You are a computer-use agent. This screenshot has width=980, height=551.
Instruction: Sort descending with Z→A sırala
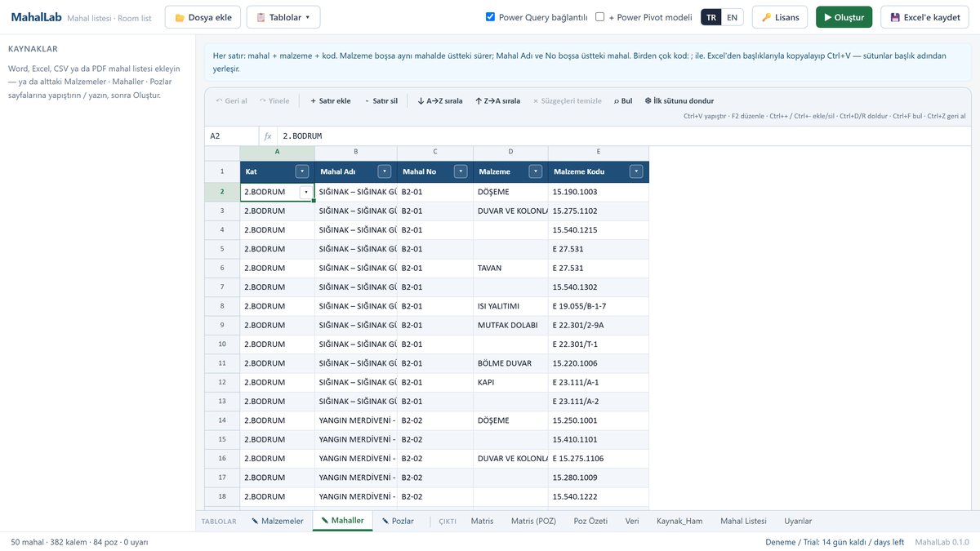(x=497, y=101)
